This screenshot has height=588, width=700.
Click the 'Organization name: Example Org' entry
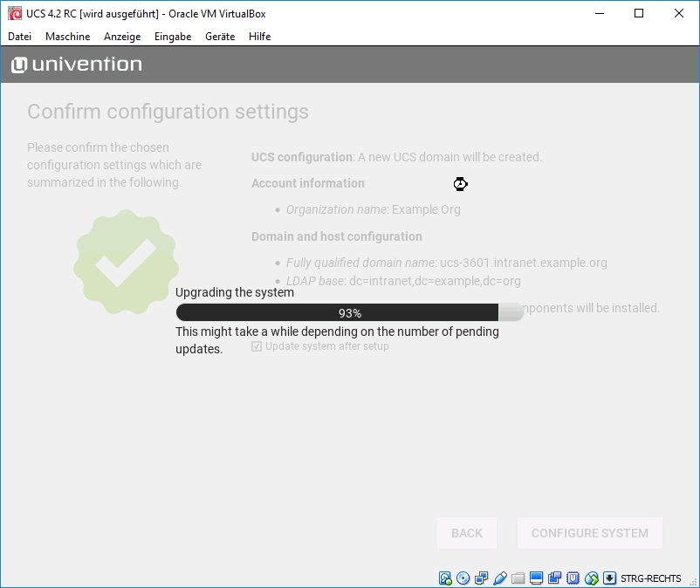374,209
